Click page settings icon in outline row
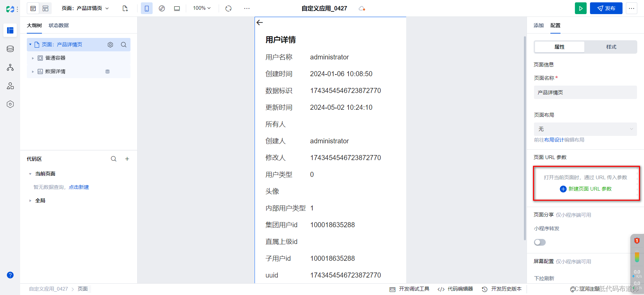 pyautogui.click(x=110, y=45)
